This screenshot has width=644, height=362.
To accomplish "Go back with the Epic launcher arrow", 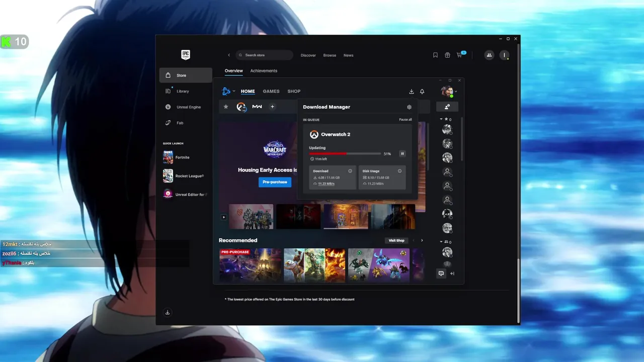I will pos(229,55).
